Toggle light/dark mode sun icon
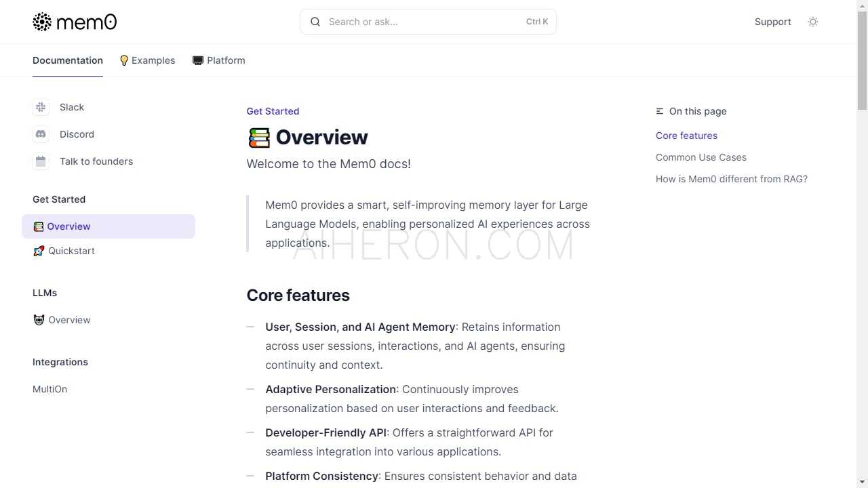 point(813,22)
